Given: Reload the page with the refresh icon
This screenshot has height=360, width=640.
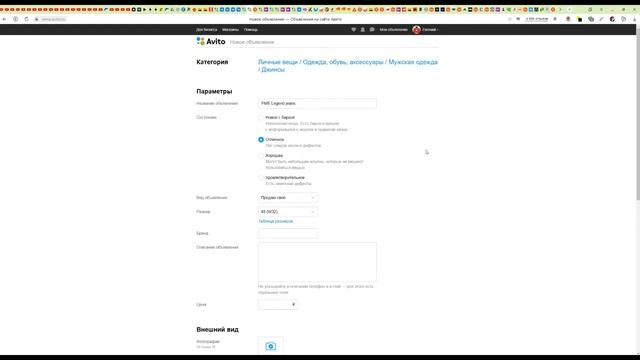Looking at the screenshot, I should [x=27, y=19].
